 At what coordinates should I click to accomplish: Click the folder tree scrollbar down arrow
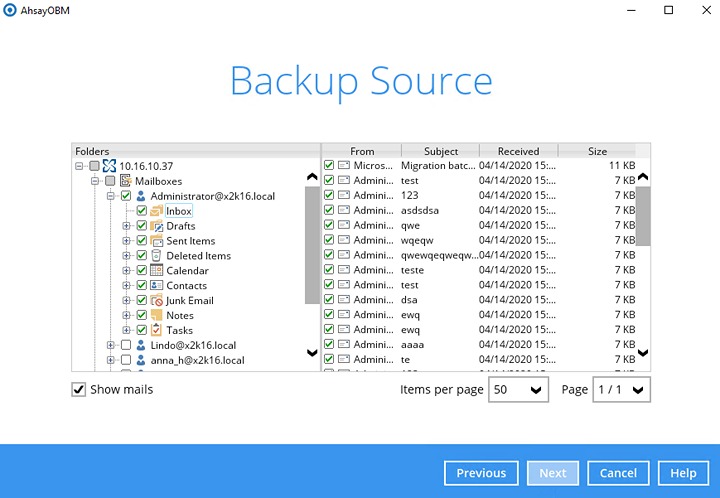tap(312, 353)
